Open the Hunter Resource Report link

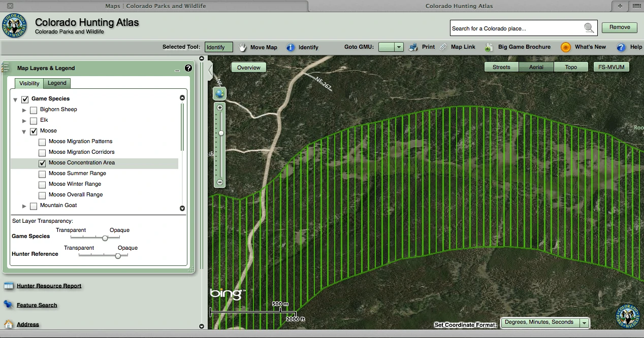tap(49, 286)
